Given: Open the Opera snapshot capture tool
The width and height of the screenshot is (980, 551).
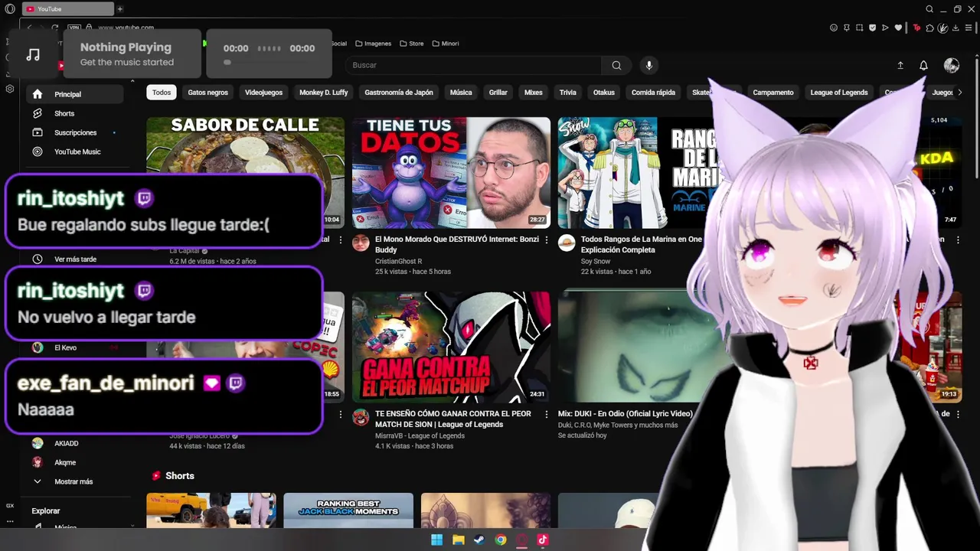Looking at the screenshot, I should pos(859,28).
